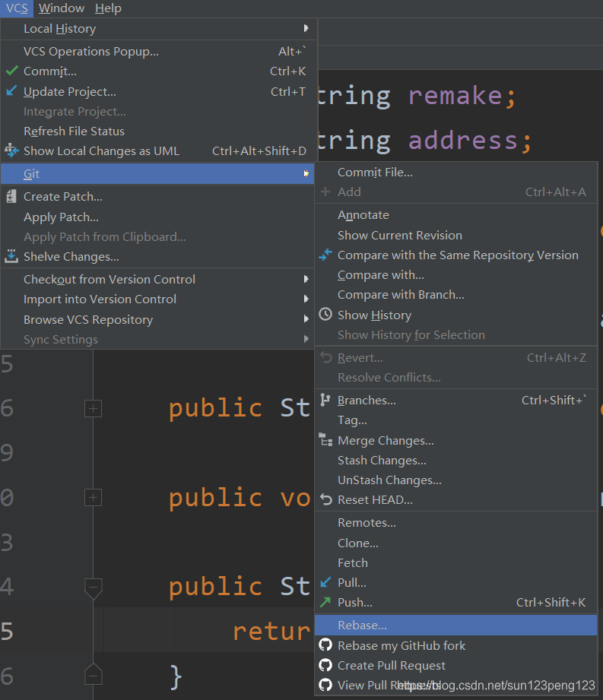Click the green arrow Push icon
The image size is (603, 700).
tap(325, 602)
